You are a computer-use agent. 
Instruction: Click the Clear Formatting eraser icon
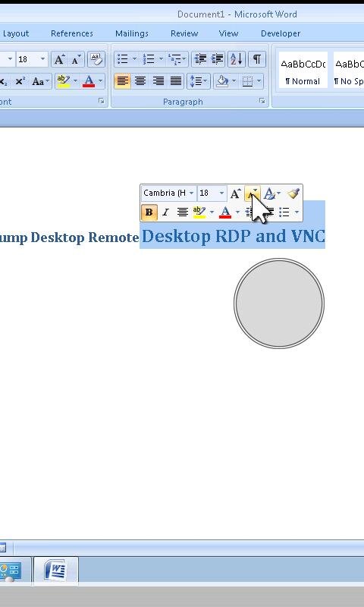(96, 59)
